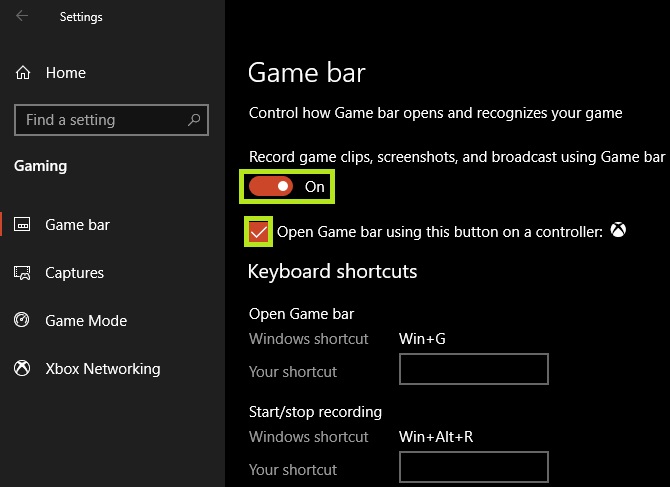
Task: Click the Open Game bar shortcut field
Action: click(473, 369)
